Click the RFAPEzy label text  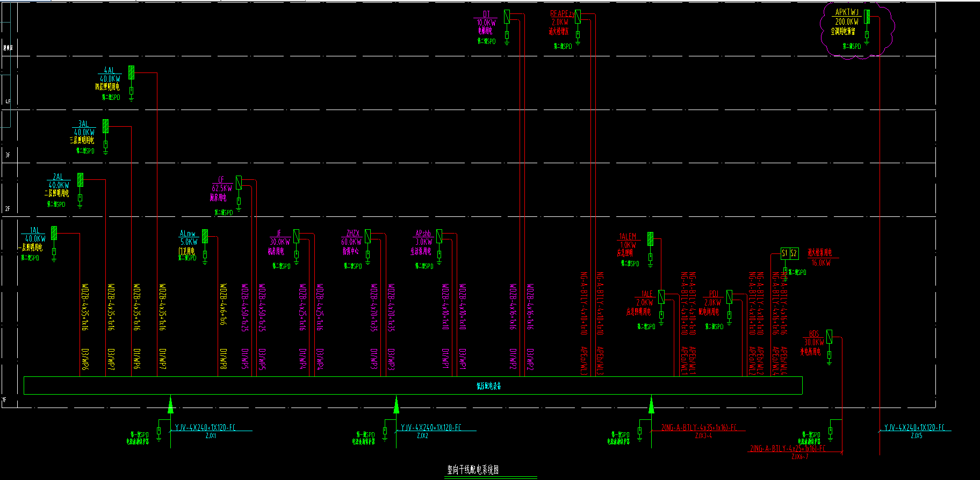point(562,13)
